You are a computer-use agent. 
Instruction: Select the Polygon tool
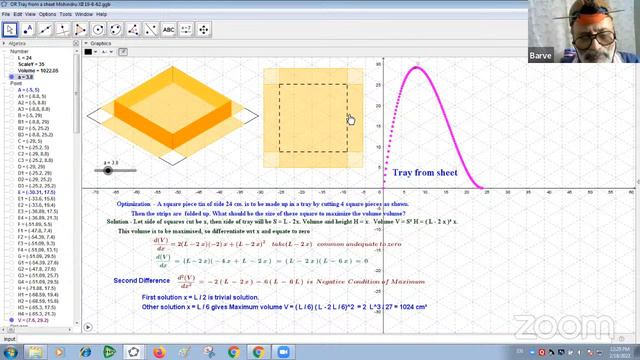pos(80,30)
